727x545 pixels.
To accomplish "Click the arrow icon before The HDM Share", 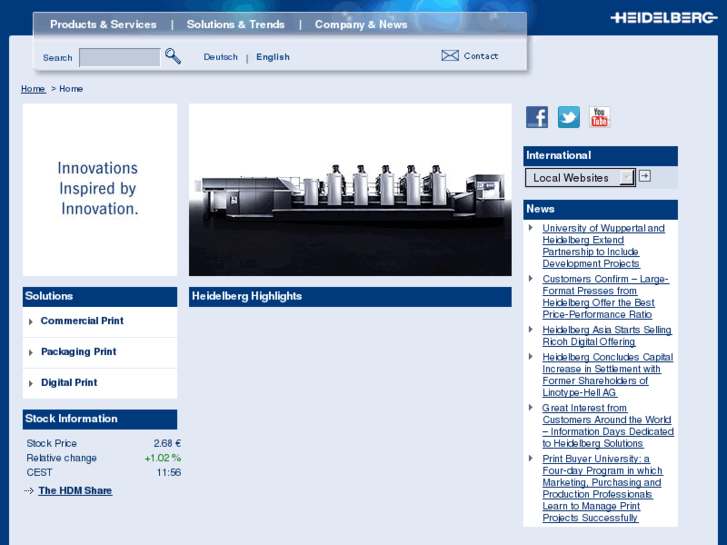I will click(29, 491).
